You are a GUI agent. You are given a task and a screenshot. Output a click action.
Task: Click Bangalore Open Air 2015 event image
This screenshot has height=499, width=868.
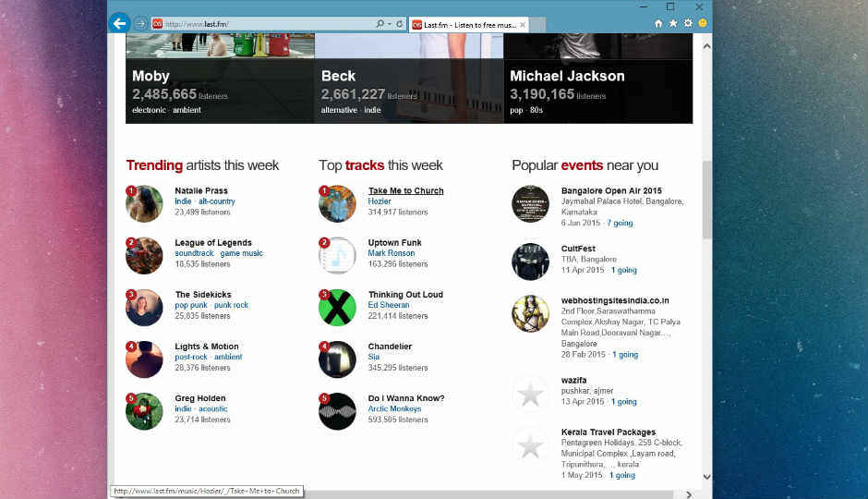click(530, 204)
